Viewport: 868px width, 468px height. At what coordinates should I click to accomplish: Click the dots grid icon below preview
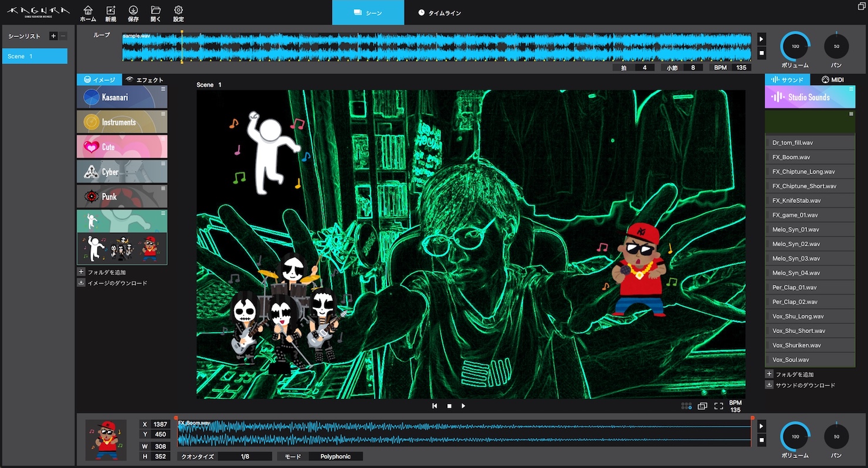[686, 406]
